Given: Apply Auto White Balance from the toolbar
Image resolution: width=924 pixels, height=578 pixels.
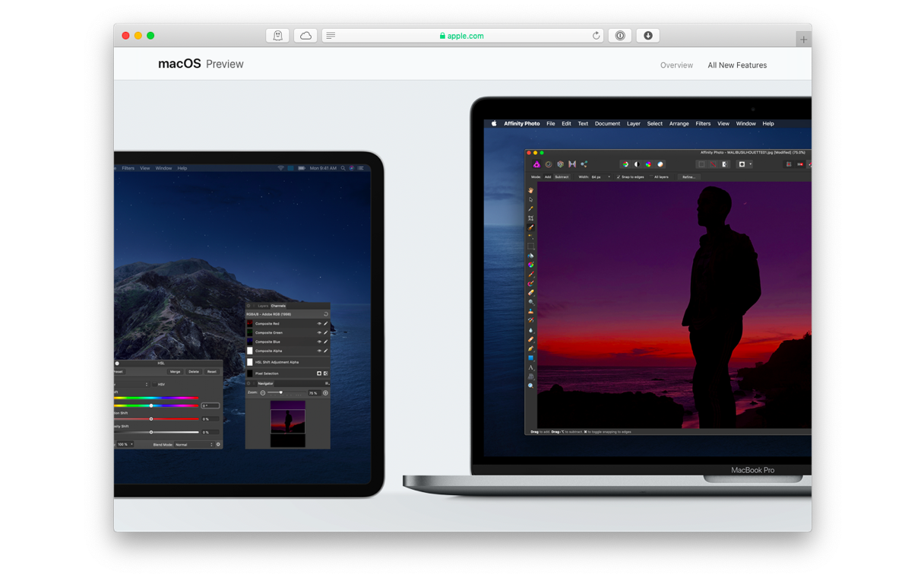Looking at the screenshot, I should 660,164.
